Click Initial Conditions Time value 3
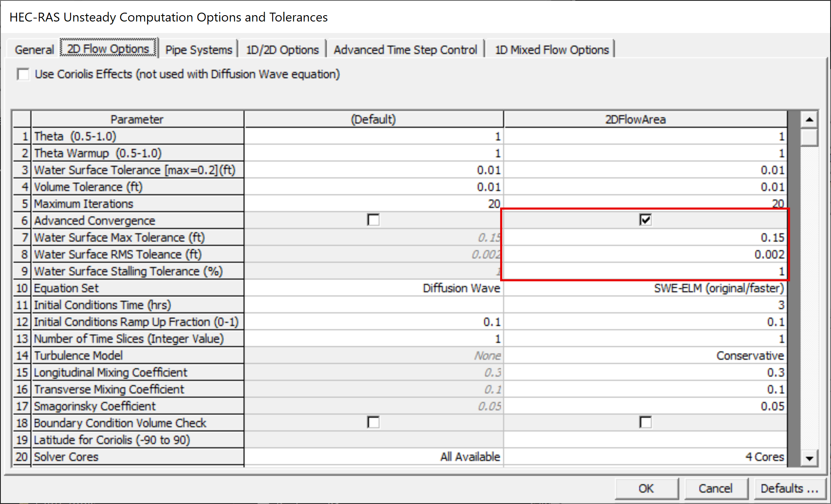 point(645,305)
